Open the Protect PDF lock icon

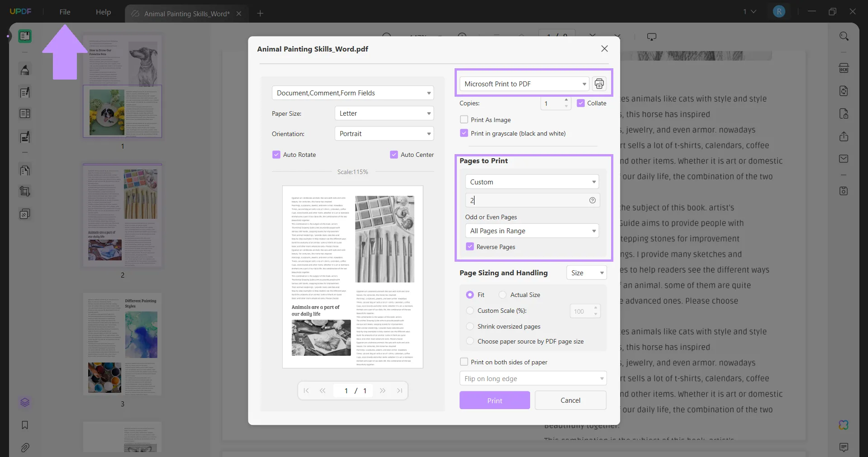(x=844, y=113)
